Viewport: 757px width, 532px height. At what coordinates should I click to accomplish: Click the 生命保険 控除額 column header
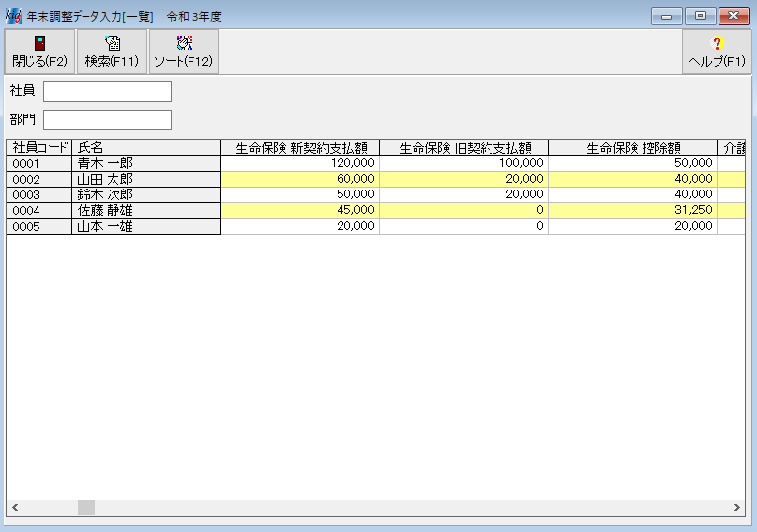click(x=633, y=148)
